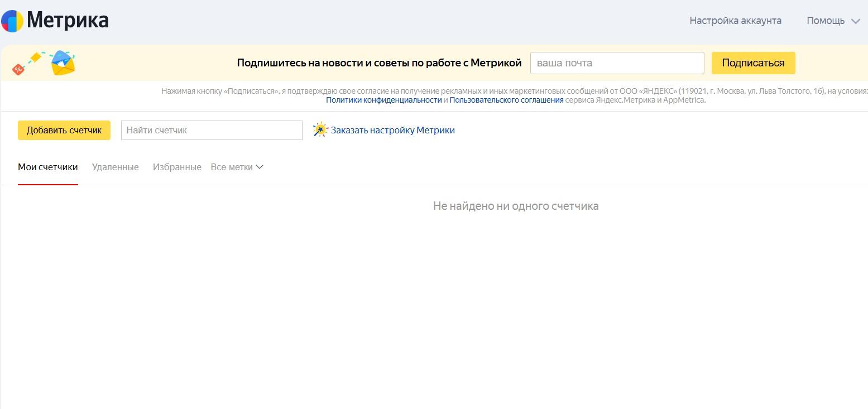This screenshot has width=868, height=409.
Task: Focus the 'ваша почта' email field
Action: point(617,63)
